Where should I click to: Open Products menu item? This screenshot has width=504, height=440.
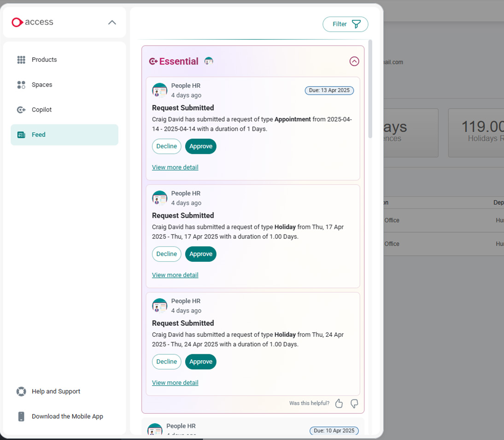coord(64,60)
